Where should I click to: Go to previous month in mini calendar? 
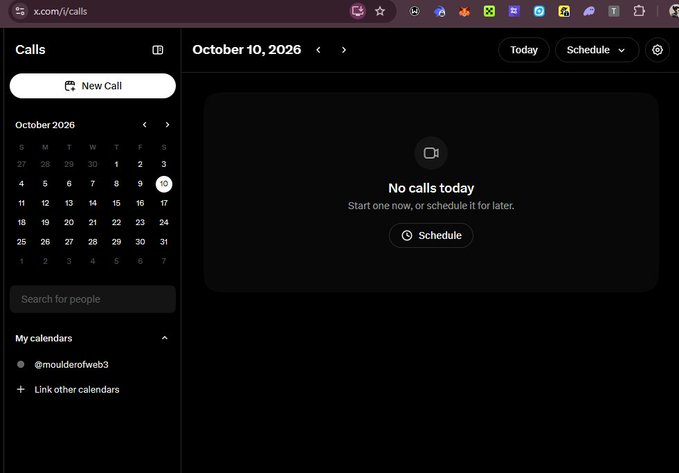coord(145,125)
